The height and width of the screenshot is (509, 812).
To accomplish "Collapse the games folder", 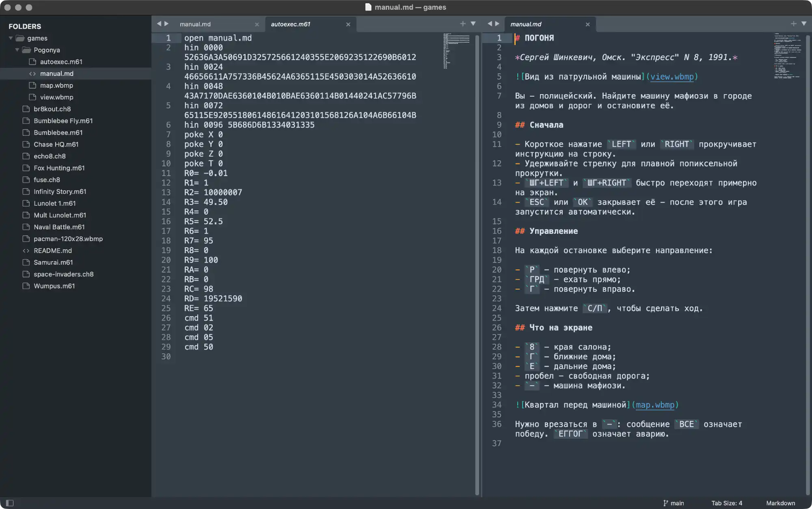I will (11, 38).
